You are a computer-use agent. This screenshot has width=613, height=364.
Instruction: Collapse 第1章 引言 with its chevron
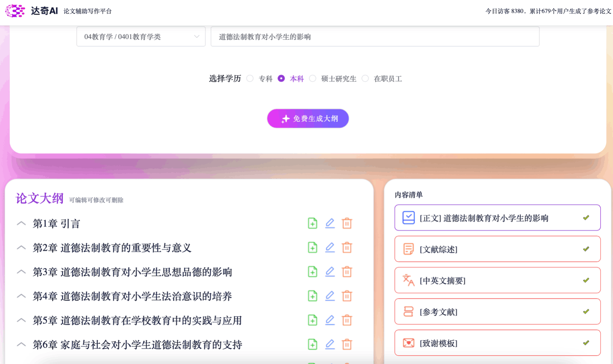21,224
